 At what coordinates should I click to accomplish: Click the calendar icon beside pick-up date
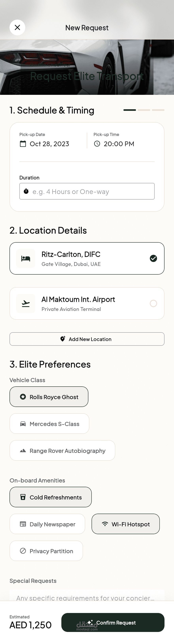click(23, 144)
